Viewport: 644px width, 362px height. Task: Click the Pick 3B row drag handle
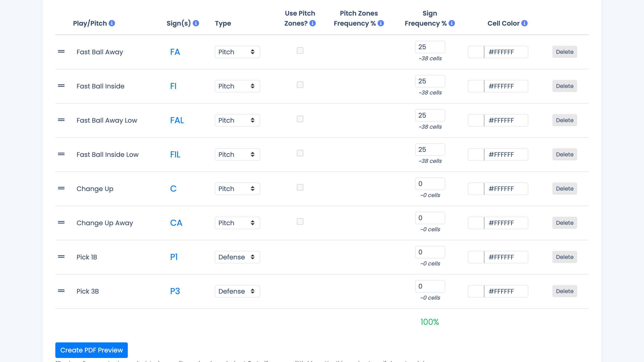coord(61,291)
